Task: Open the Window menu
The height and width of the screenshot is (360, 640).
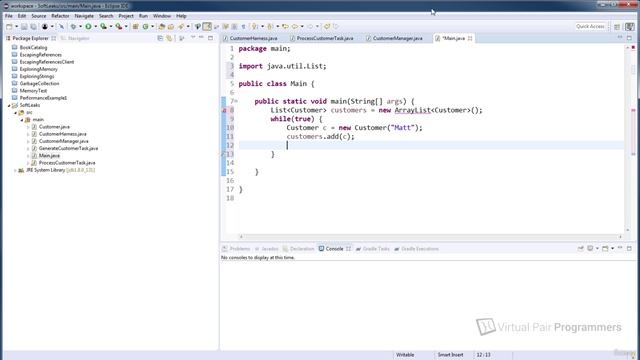Action: point(162,16)
